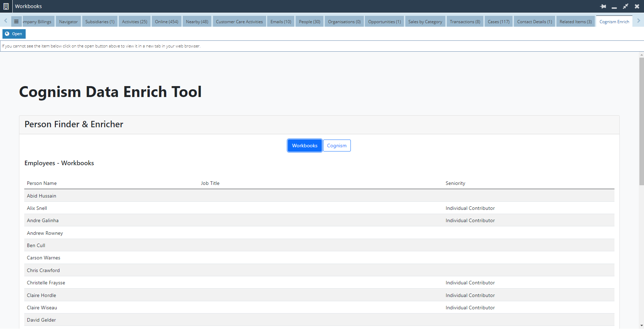This screenshot has width=644, height=329.
Task: Open the Transactions (8) tab
Action: pos(465,21)
